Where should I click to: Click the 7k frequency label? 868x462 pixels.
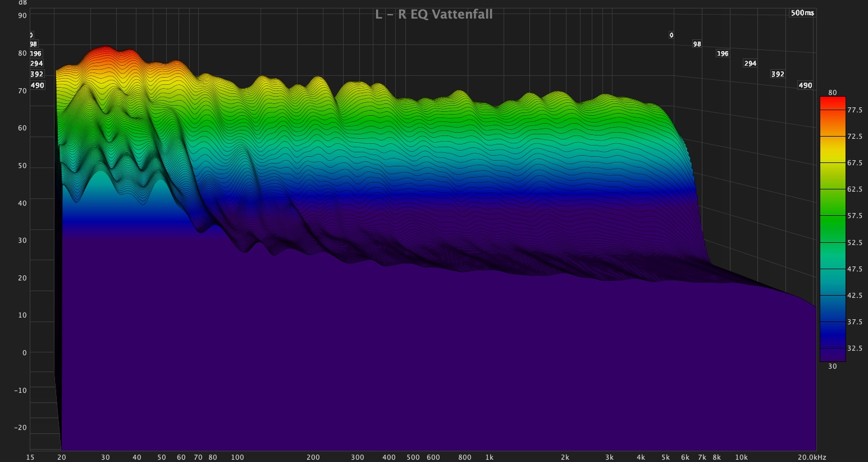click(x=702, y=457)
